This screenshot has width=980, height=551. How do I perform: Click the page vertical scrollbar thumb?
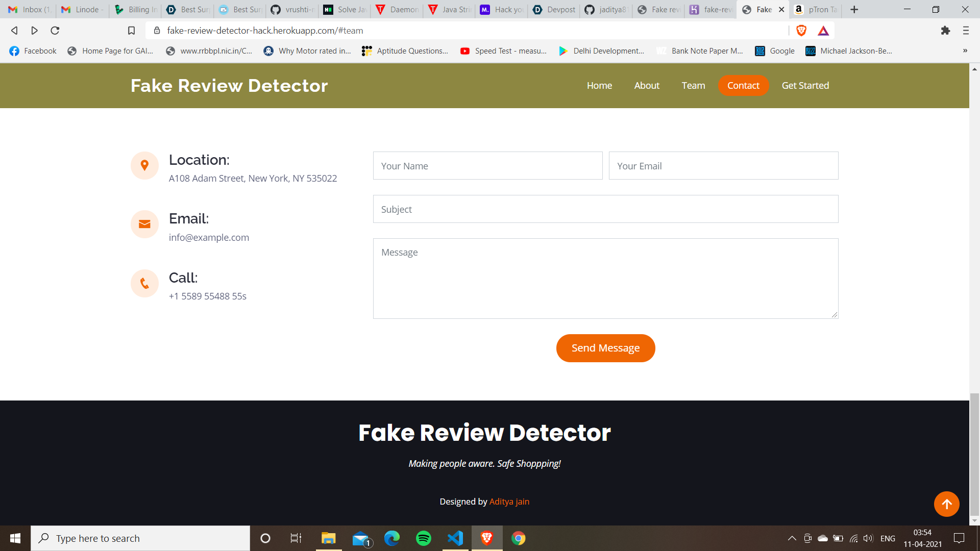click(x=974, y=454)
